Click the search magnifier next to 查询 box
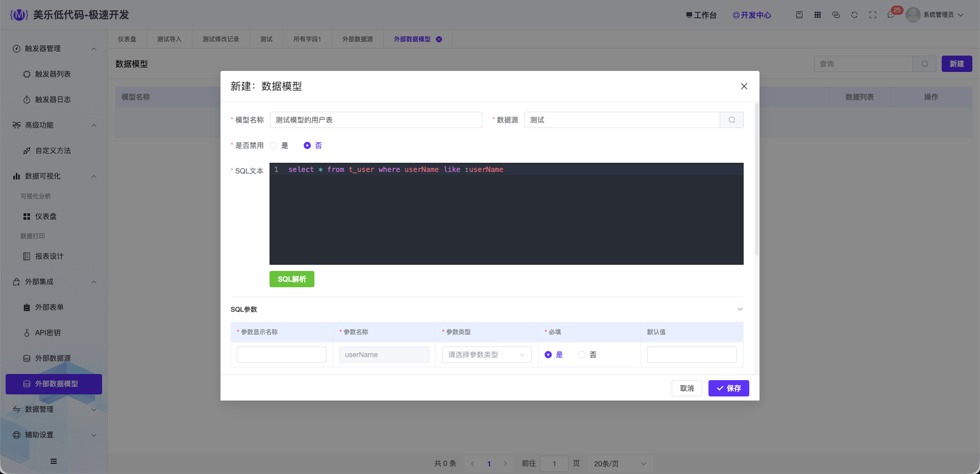The image size is (980, 474). 925,64
